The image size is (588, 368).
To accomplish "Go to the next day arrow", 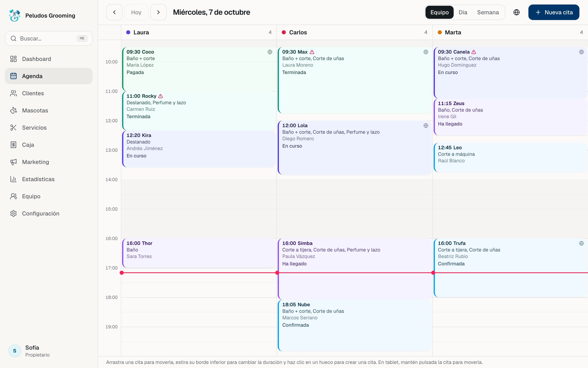I will pos(158,12).
